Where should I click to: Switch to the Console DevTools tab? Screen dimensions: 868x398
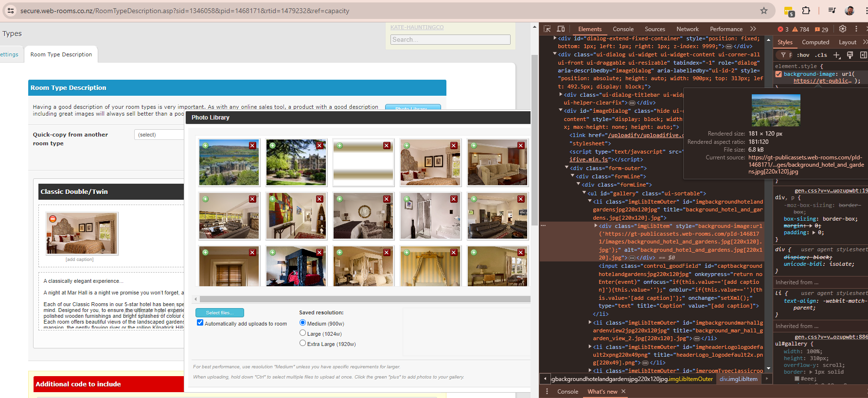click(x=623, y=29)
